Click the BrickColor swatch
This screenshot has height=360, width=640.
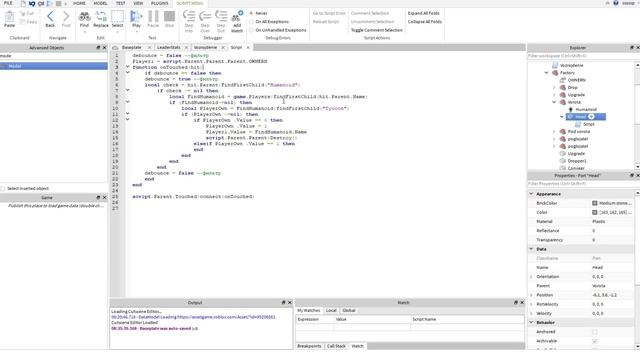tap(595, 203)
